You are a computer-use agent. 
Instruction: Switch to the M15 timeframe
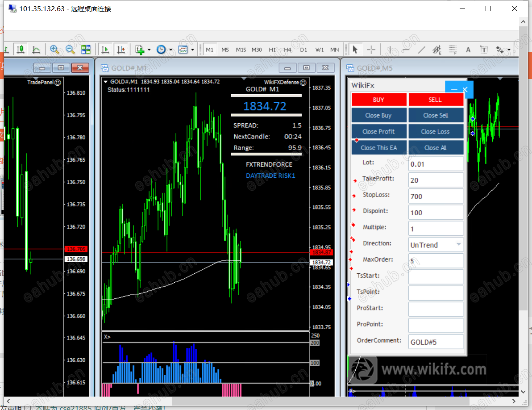click(x=241, y=50)
